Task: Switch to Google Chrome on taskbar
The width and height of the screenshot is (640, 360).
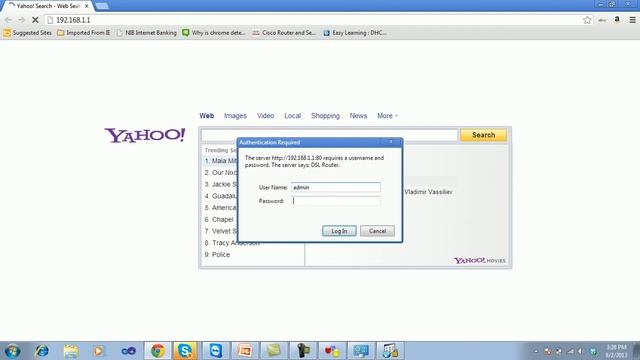Action: (158, 351)
